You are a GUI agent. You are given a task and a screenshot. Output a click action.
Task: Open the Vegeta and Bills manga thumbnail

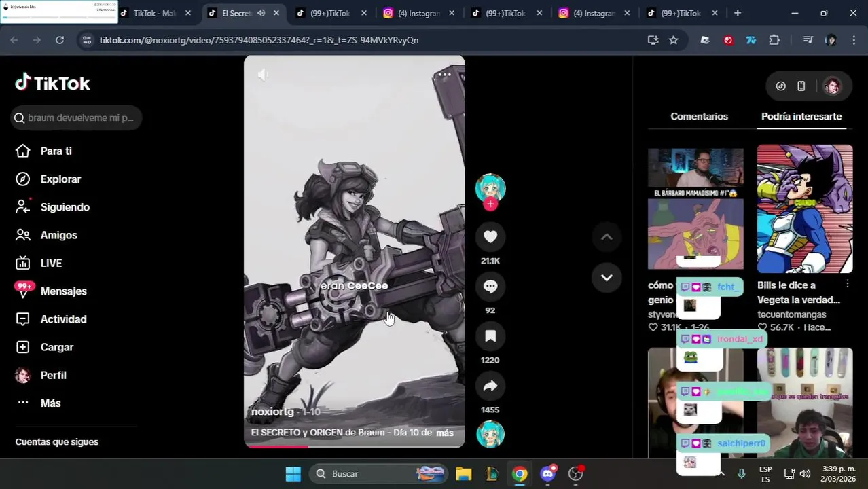pos(805,209)
